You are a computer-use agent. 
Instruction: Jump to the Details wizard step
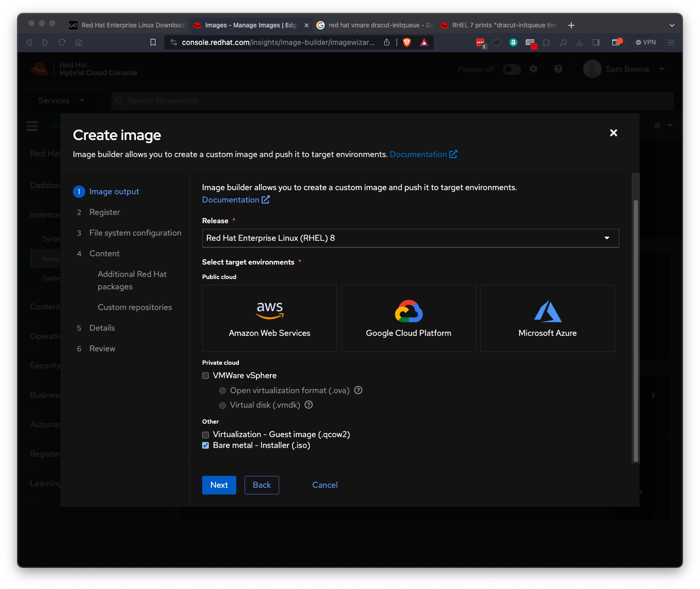pos(102,328)
